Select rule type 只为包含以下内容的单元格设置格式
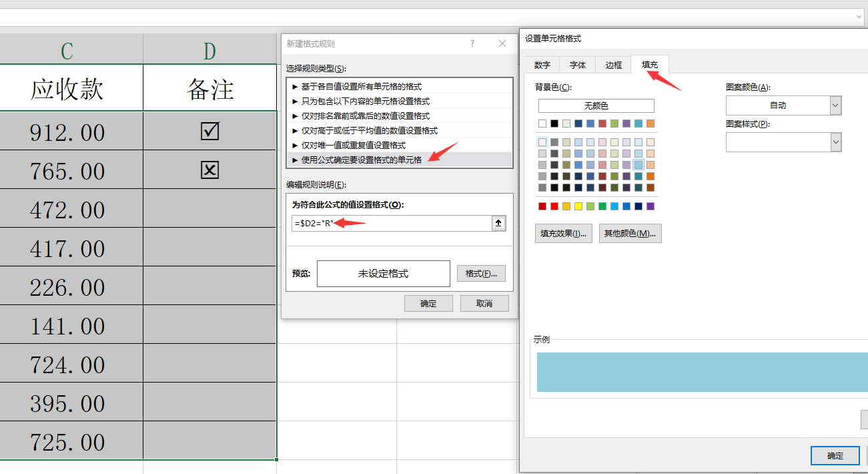The width and height of the screenshot is (868, 474). (399, 101)
